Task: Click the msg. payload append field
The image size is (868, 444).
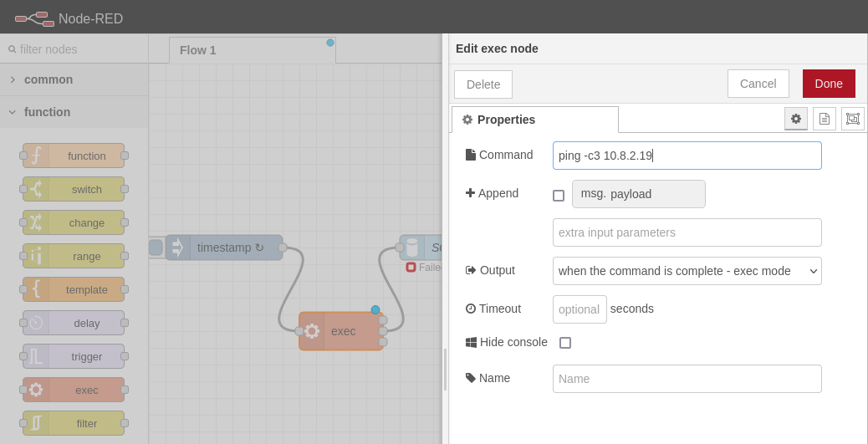Action: [638, 194]
